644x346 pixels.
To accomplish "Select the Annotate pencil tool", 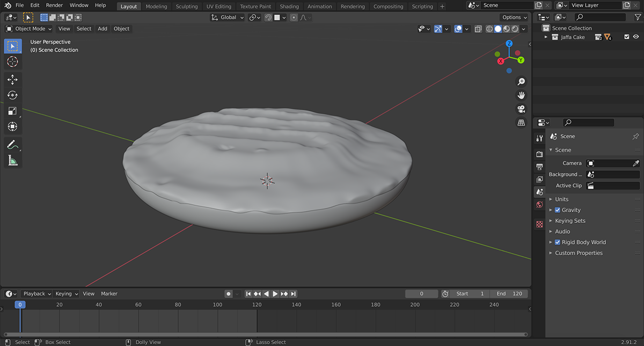I will click(12, 145).
